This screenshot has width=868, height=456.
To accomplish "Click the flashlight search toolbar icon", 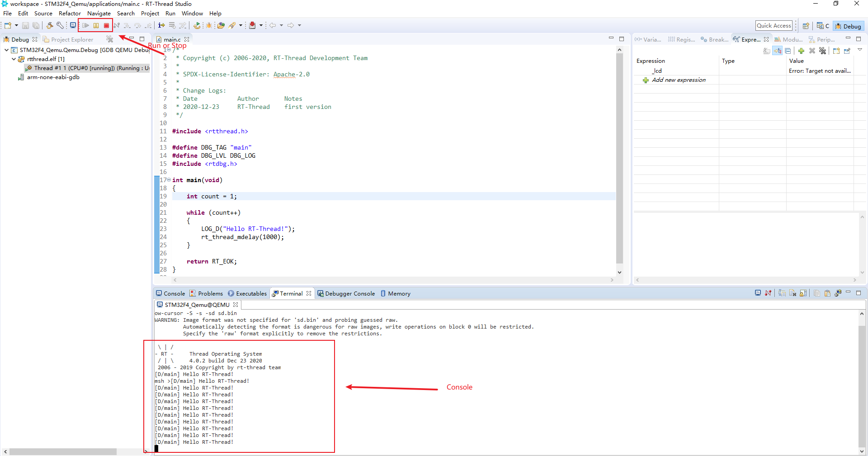I will [x=232, y=25].
